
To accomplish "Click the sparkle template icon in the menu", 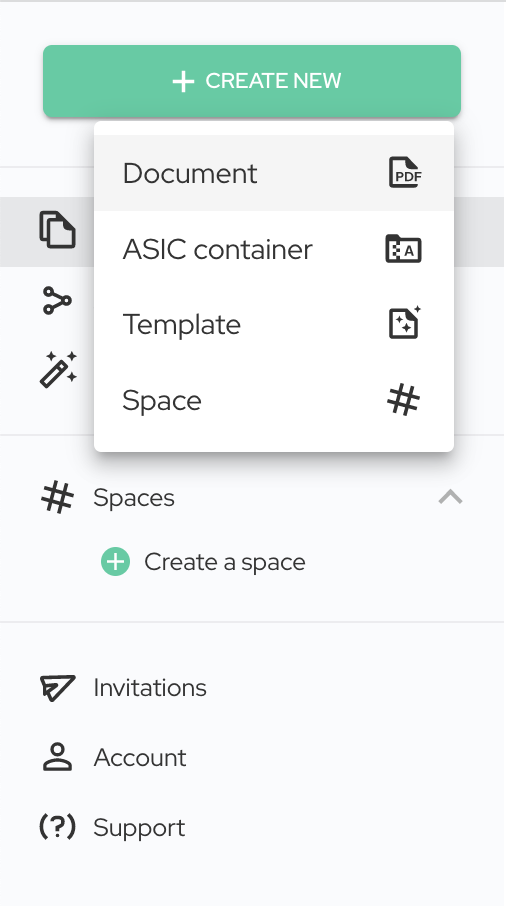I will 404,322.
